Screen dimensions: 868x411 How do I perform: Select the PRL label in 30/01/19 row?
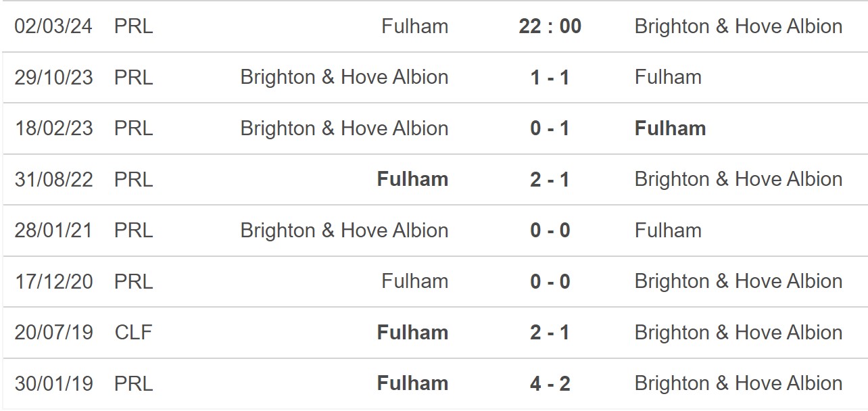coord(133,383)
